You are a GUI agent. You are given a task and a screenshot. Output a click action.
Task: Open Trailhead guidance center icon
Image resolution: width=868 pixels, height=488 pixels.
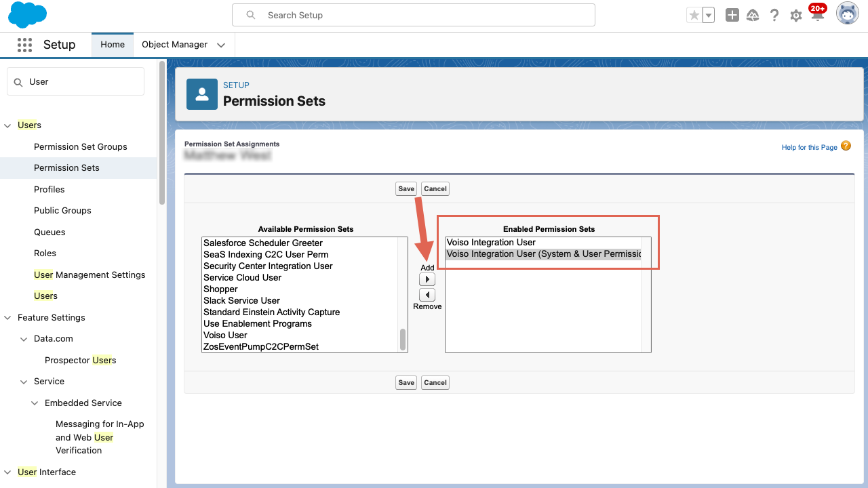click(753, 15)
